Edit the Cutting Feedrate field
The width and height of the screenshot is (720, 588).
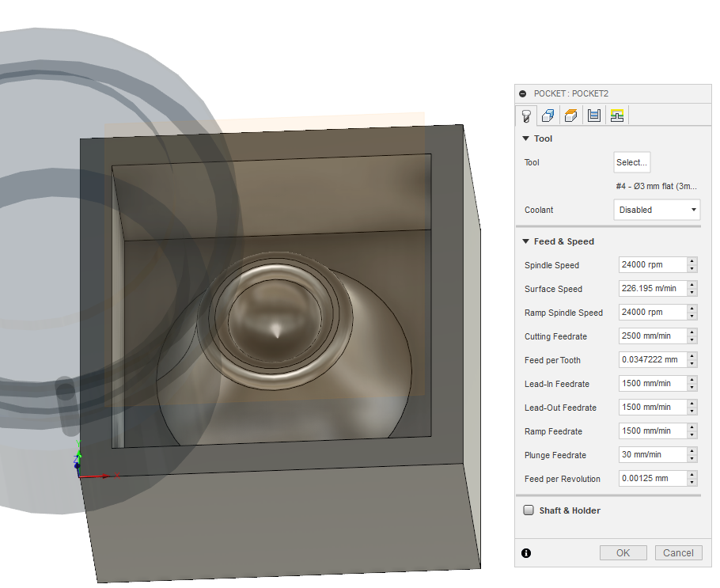(x=653, y=336)
